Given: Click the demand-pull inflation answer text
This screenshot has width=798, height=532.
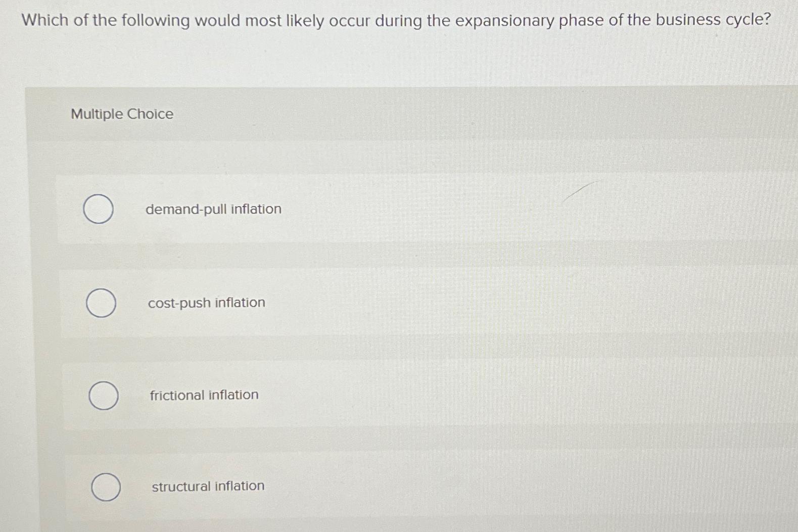Looking at the screenshot, I should point(213,209).
